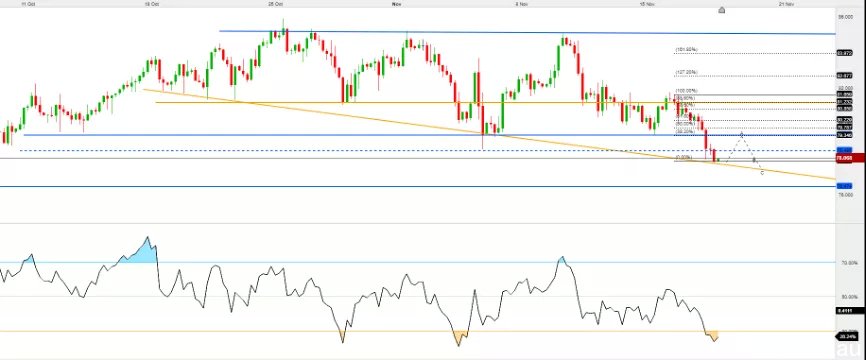Viewport: 866px width, 360px height.
Task: Select the 127.20% Fibonacci extension label
Action: coord(687,72)
